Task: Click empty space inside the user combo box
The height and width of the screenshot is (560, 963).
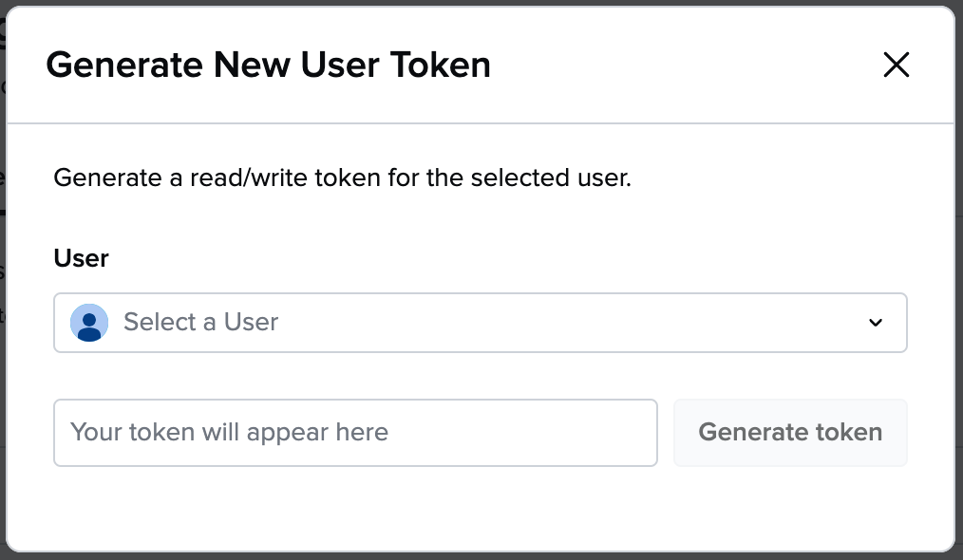Action: [571, 323]
